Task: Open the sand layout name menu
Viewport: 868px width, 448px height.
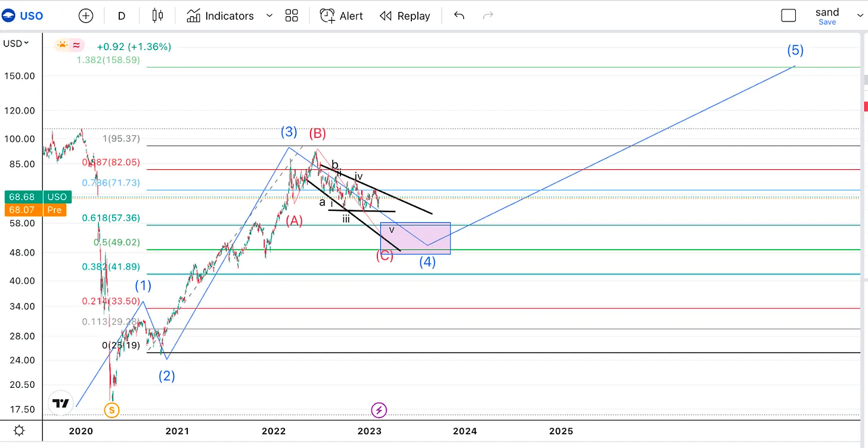Action: tap(827, 12)
